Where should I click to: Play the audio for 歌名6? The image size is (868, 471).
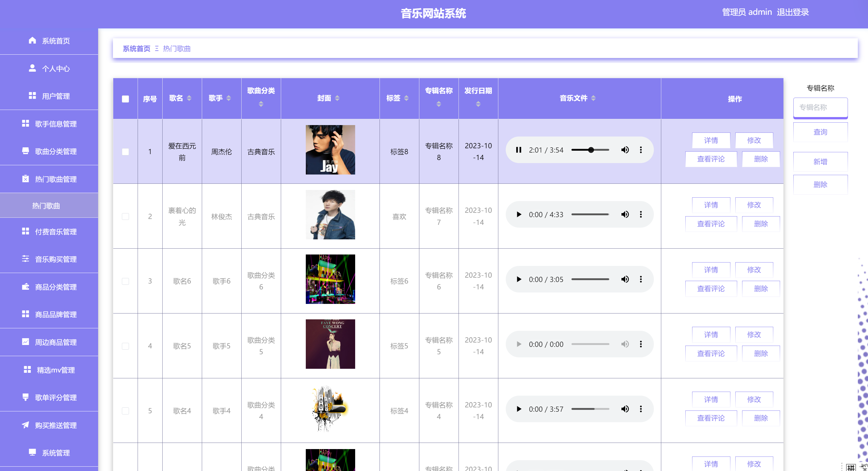click(519, 280)
